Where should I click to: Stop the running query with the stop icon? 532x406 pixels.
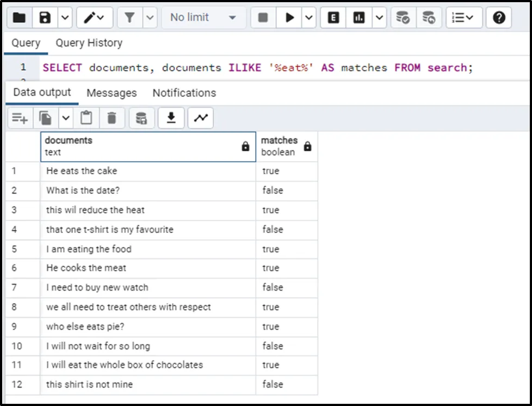(263, 18)
